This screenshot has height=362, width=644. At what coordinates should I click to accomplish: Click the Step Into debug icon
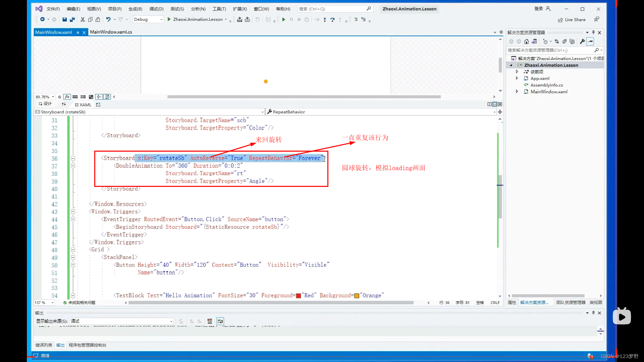click(325, 19)
